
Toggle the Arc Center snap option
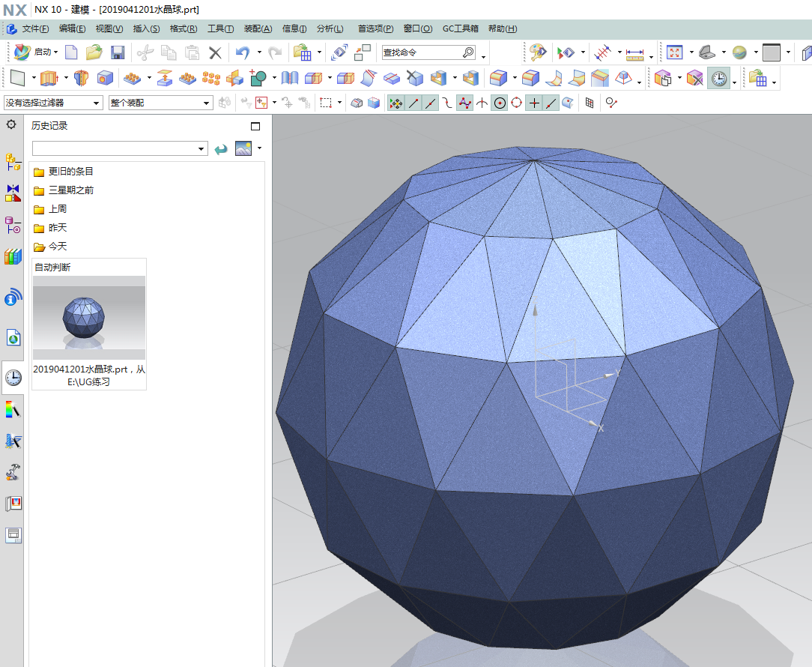pos(499,103)
